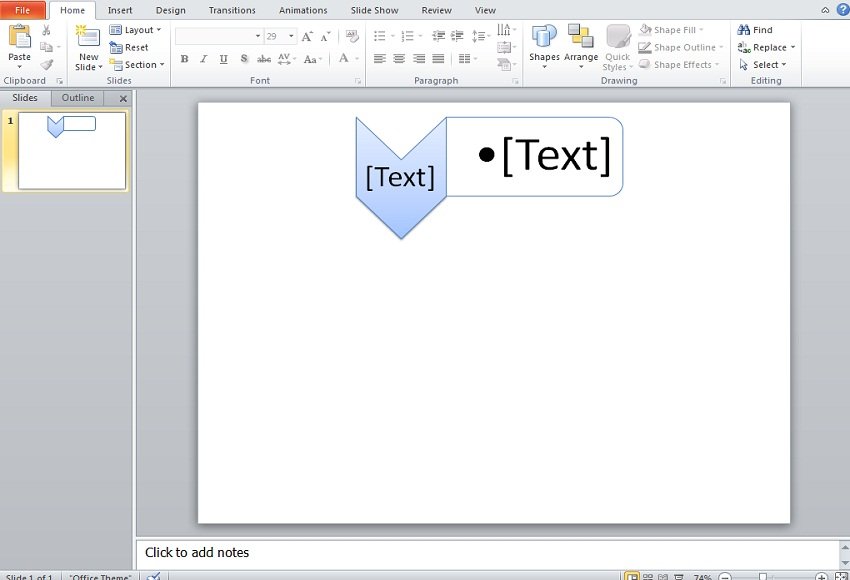The height and width of the screenshot is (580, 850).
Task: Switch to the Outline pane tab
Action: [78, 98]
